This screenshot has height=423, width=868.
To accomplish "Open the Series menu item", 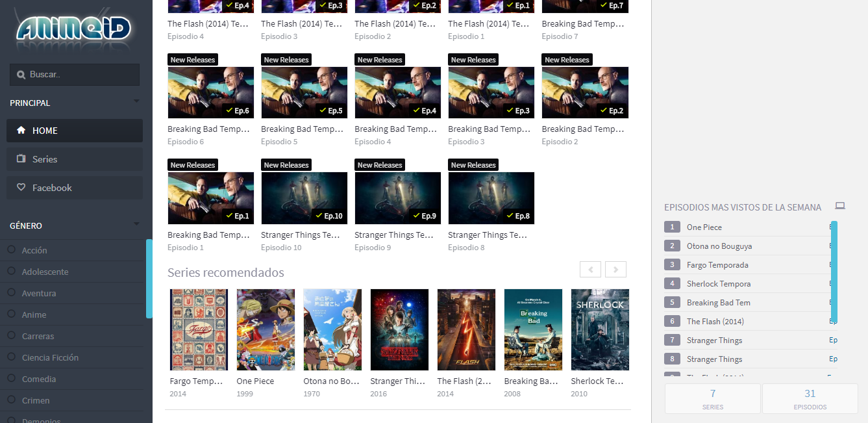I will point(75,159).
